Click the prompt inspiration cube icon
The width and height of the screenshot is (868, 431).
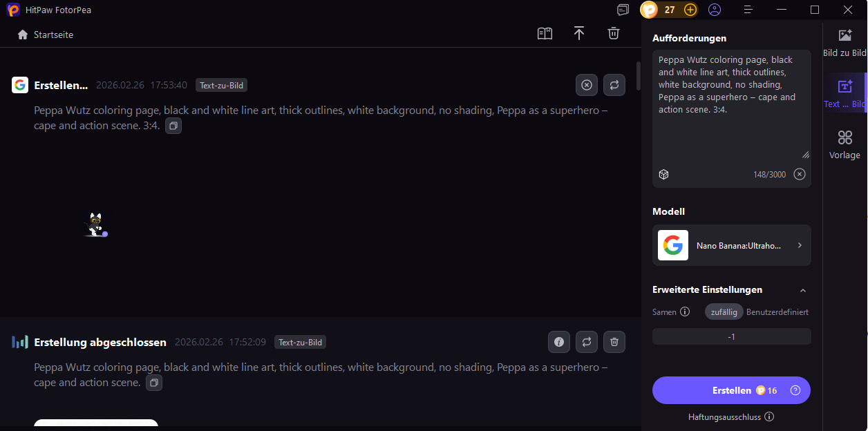[x=663, y=174]
